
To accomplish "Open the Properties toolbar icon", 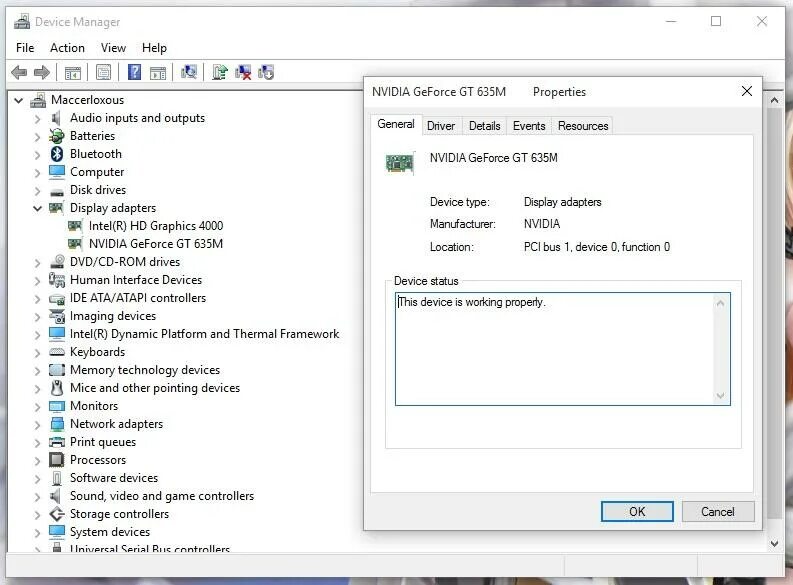I will click(x=104, y=72).
